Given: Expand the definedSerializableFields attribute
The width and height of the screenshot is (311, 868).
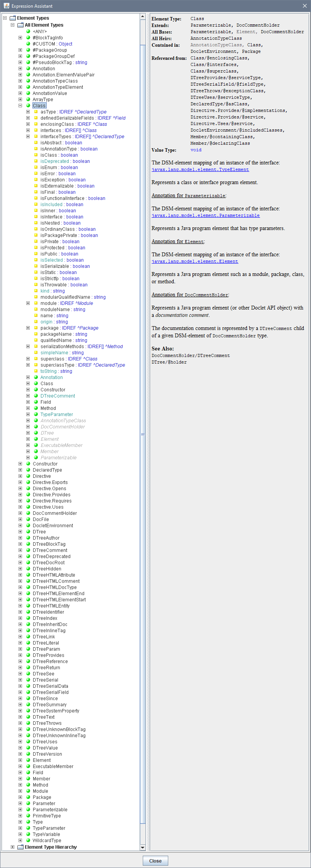Looking at the screenshot, I should [28, 118].
